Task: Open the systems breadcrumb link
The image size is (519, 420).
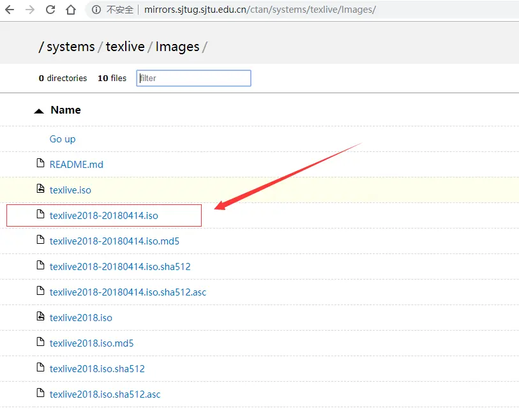Action: 70,47
